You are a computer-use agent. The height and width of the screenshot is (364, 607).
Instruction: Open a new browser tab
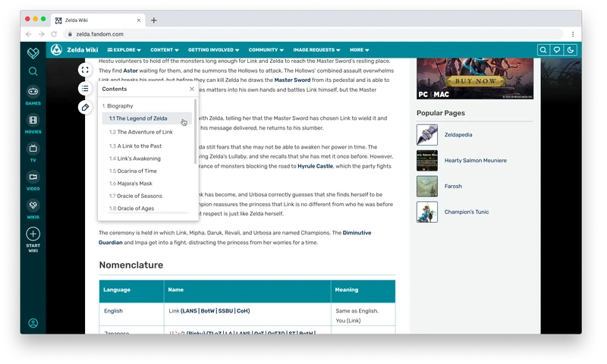click(154, 20)
